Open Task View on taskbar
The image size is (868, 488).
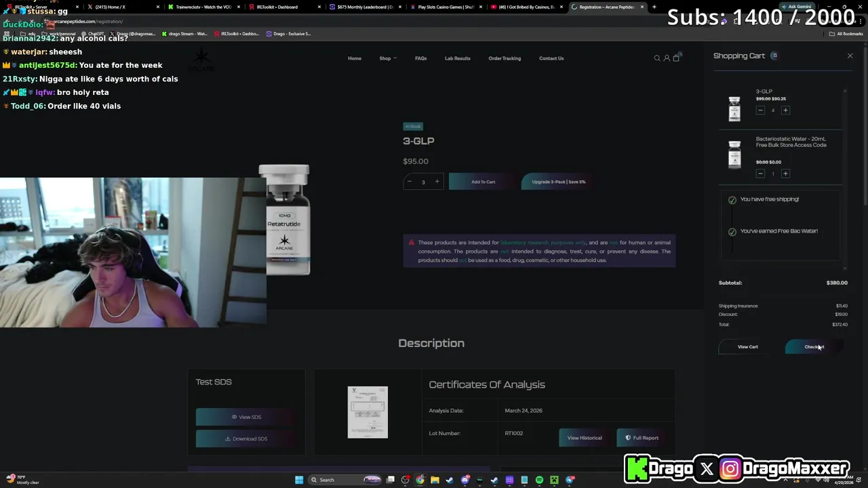[x=391, y=480]
